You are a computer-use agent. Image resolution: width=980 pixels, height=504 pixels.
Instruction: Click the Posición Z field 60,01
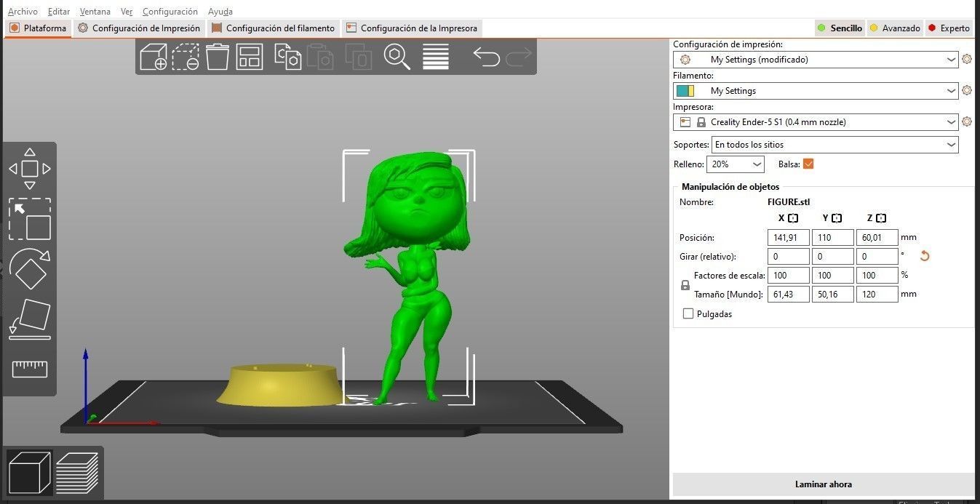point(877,237)
